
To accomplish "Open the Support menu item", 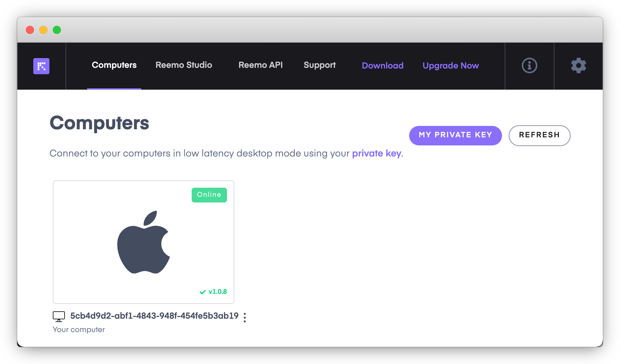I will pos(319,65).
